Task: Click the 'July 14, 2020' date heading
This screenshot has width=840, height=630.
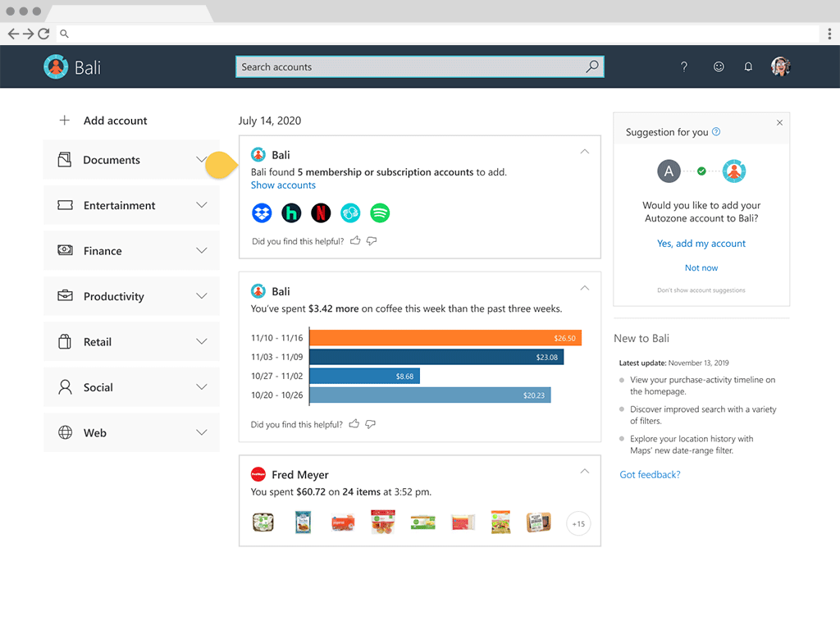Action: click(x=270, y=121)
